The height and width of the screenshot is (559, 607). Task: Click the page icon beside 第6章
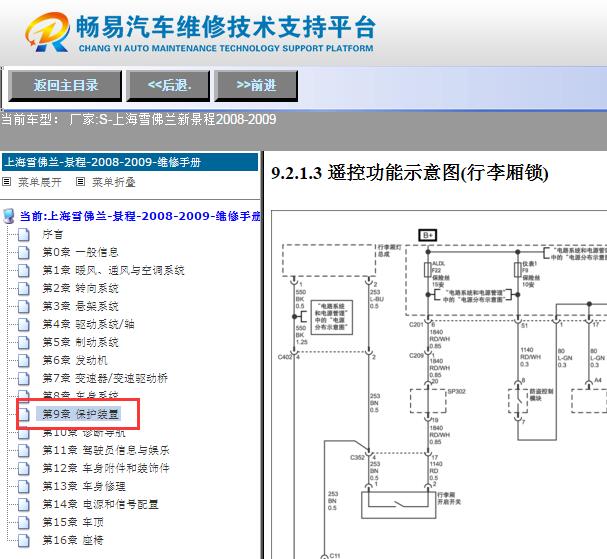24,360
